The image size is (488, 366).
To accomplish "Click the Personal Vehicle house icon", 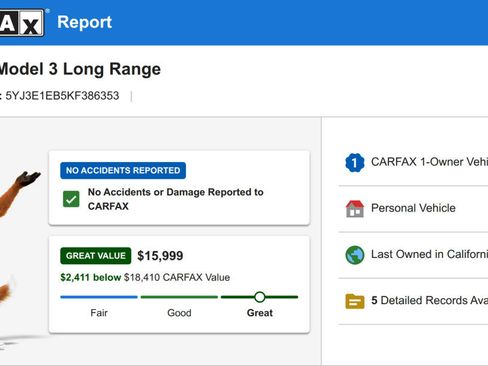I will (x=355, y=209).
